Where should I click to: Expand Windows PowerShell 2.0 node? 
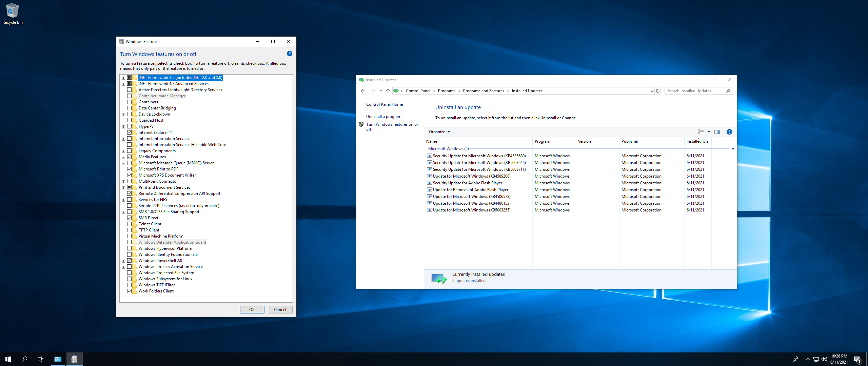pyautogui.click(x=123, y=261)
